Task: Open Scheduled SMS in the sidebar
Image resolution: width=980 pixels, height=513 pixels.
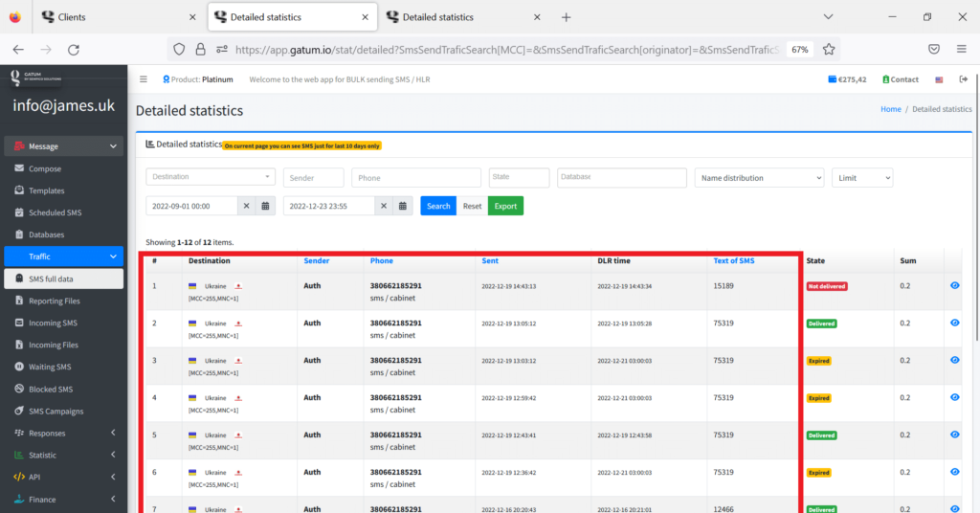Action: coord(55,212)
